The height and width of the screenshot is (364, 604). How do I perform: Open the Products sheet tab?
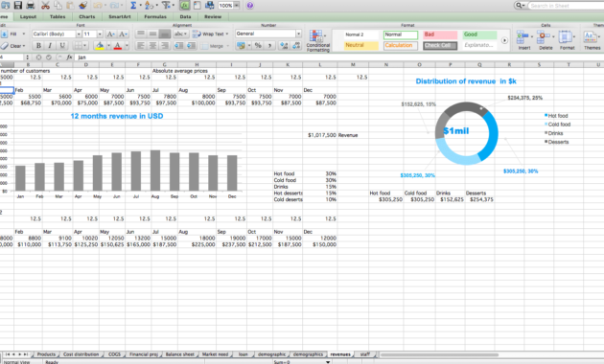[x=46, y=354]
